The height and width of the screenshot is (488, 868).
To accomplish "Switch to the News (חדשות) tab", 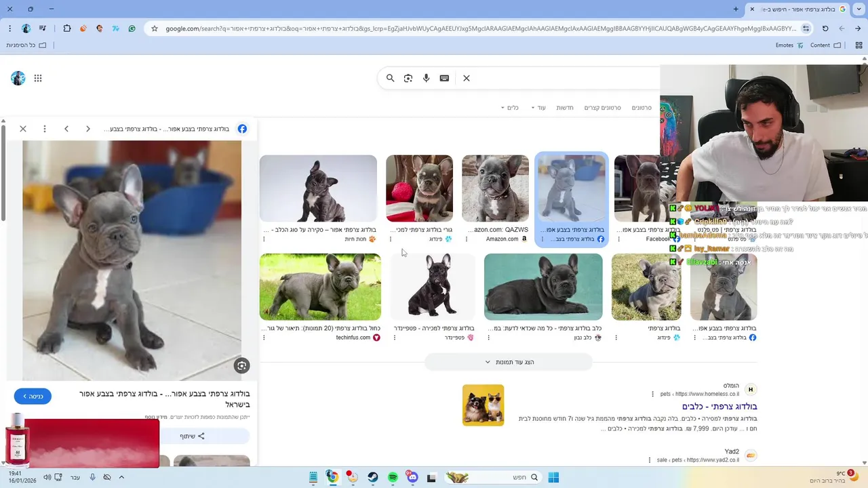I will coord(565,108).
